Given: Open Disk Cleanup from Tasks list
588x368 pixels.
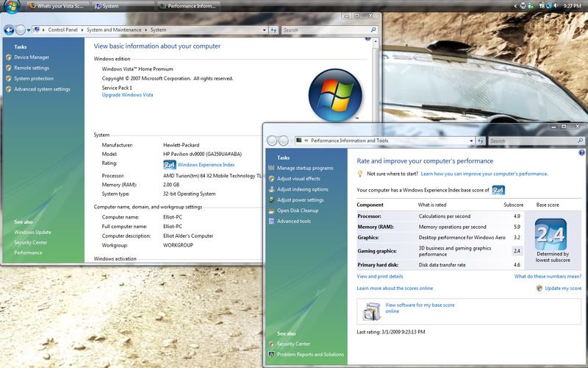Looking at the screenshot, I should point(298,210).
